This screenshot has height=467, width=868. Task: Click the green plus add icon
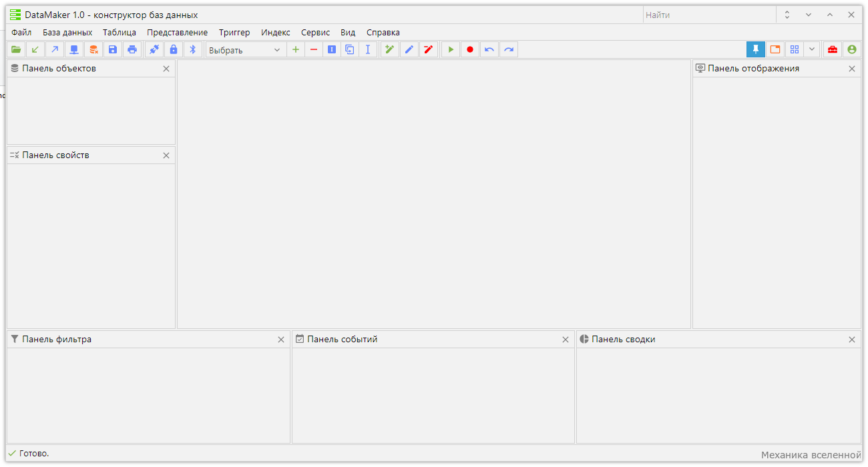tap(296, 49)
